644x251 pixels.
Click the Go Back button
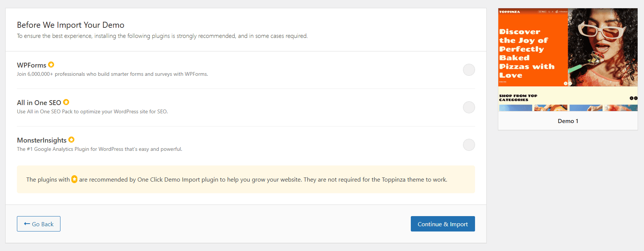click(x=39, y=224)
